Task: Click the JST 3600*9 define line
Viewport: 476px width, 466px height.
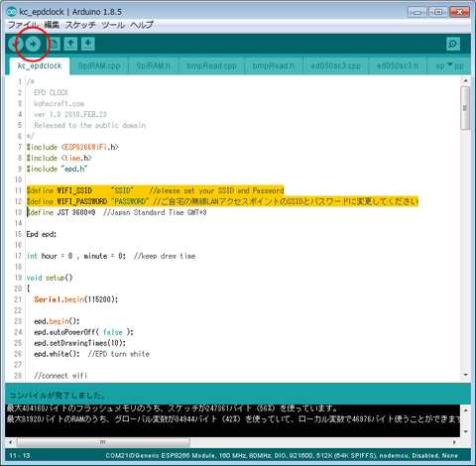Action: point(117,212)
